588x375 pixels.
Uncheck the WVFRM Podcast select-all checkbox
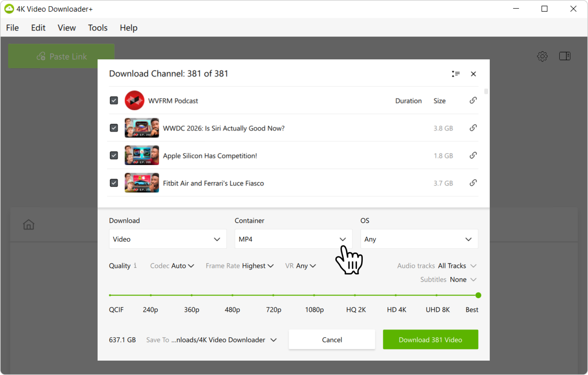tap(114, 100)
